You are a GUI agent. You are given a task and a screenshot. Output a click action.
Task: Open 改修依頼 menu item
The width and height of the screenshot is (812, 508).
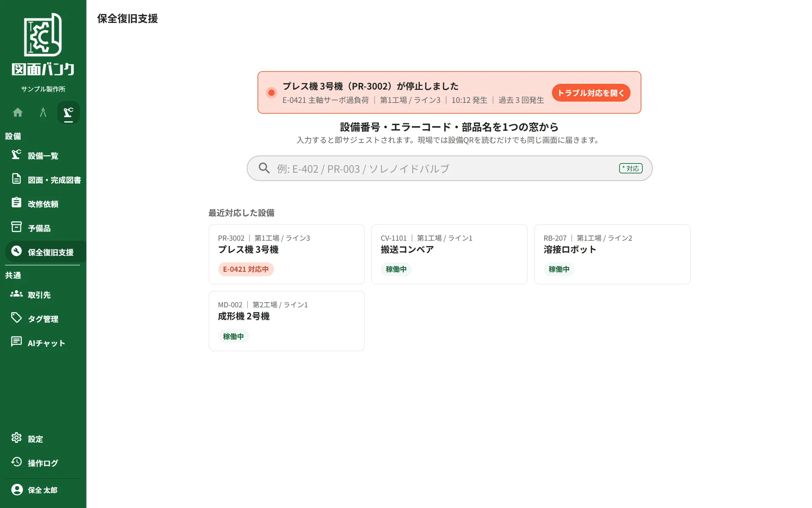pos(43,204)
